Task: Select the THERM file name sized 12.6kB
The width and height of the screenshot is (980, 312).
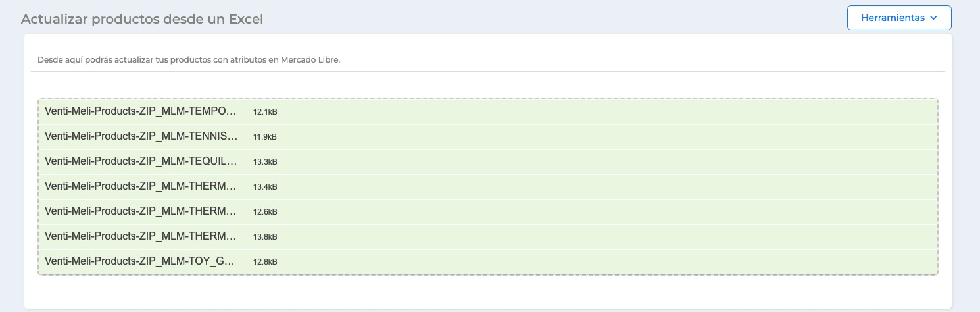Action: coord(140,211)
